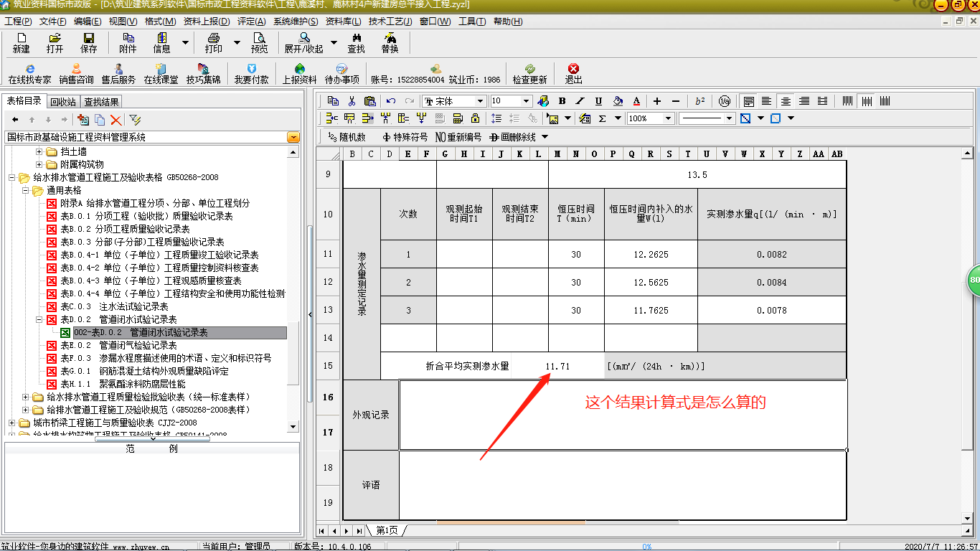The width and height of the screenshot is (980, 551).
Task: Click the lock cell icon
Action: pyautogui.click(x=475, y=118)
